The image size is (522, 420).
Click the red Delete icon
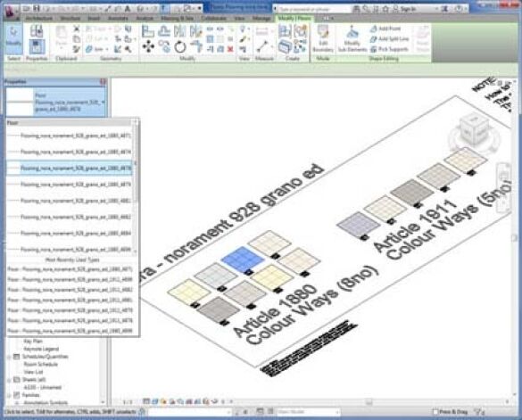[230, 49]
